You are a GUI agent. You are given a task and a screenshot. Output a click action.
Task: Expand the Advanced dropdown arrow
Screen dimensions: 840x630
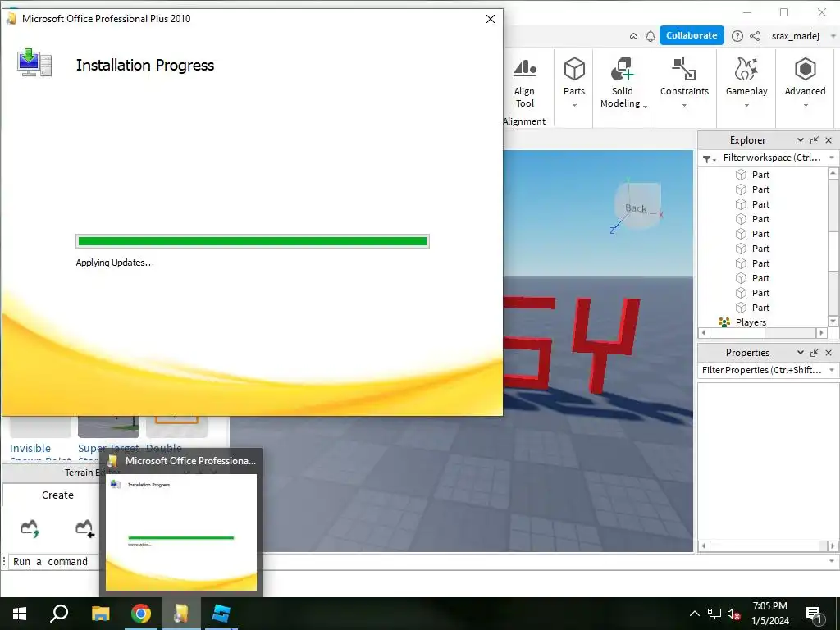pyautogui.click(x=806, y=106)
